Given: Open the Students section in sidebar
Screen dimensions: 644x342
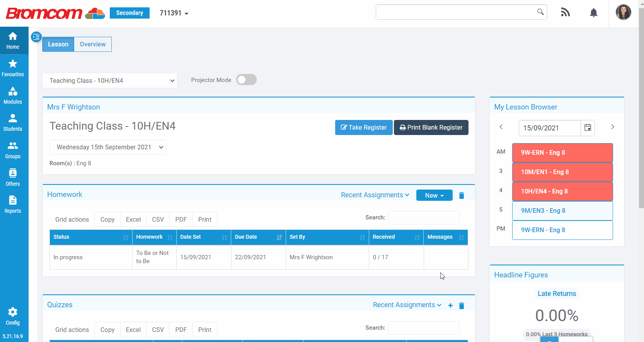Looking at the screenshot, I should (x=13, y=123).
